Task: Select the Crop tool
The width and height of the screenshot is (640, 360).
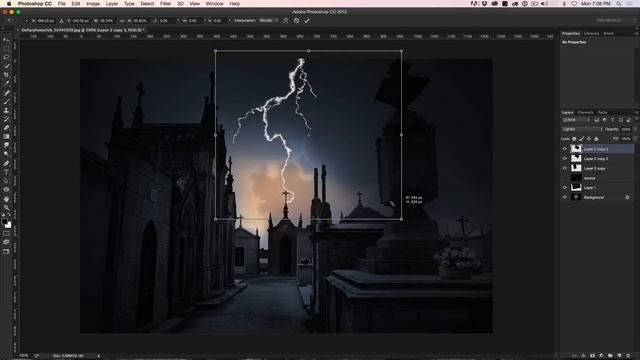Action: point(6,75)
